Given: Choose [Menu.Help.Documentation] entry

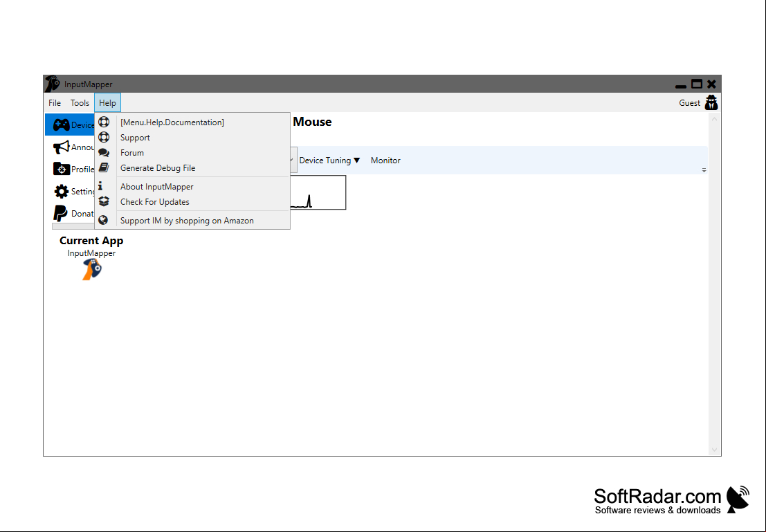Looking at the screenshot, I should click(x=192, y=122).
